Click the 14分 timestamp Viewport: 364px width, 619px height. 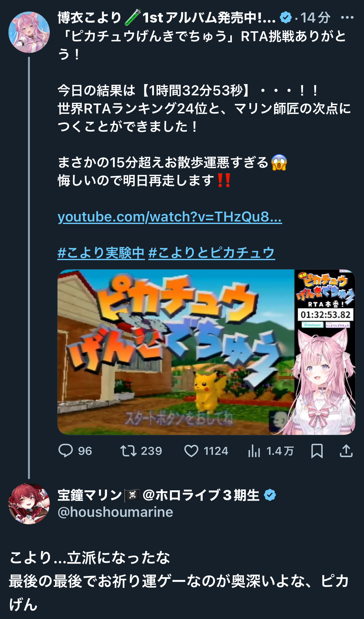[315, 17]
